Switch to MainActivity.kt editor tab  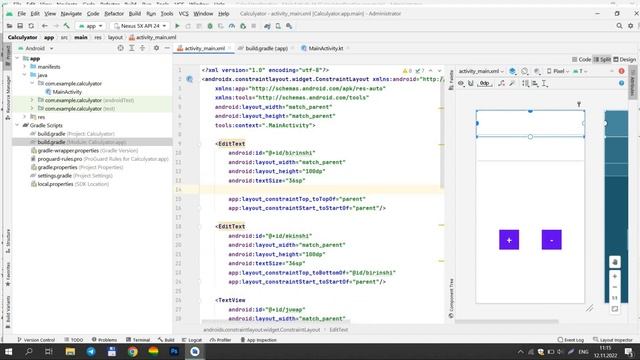click(x=325, y=48)
